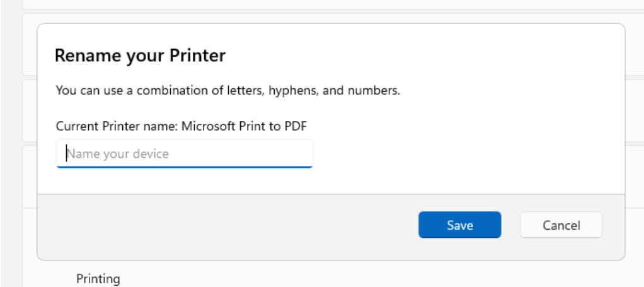Screen dimensions: 644x287
Task: Click the blue underline of the name field
Action: [x=184, y=167]
